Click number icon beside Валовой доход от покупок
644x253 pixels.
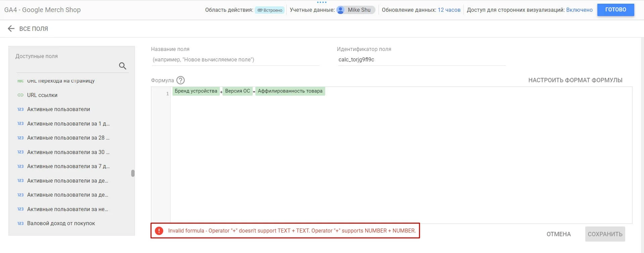point(20,223)
